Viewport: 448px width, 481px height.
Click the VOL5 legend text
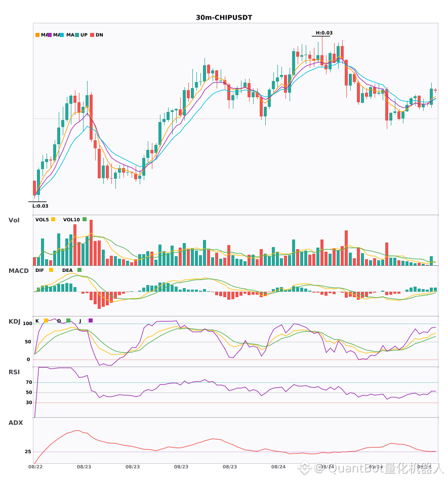click(x=42, y=220)
